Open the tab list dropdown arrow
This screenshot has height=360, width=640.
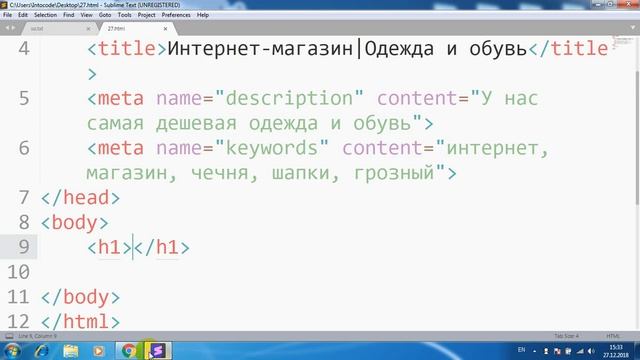pos(633,28)
